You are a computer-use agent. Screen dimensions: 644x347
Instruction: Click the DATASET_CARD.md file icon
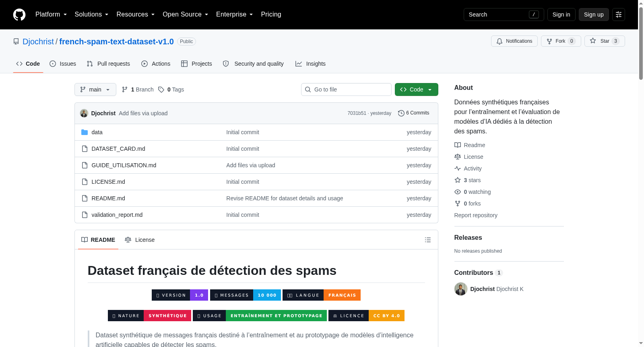[85, 149]
